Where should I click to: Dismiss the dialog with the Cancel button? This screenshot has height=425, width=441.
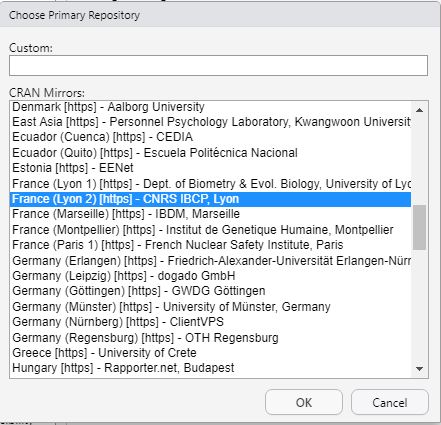(x=390, y=402)
